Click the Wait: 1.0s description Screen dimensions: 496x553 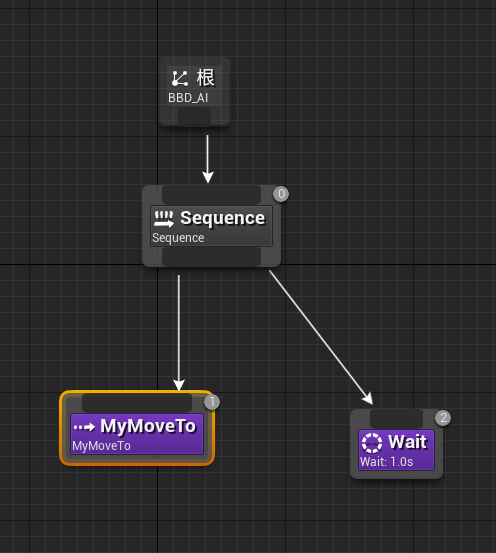tap(386, 462)
